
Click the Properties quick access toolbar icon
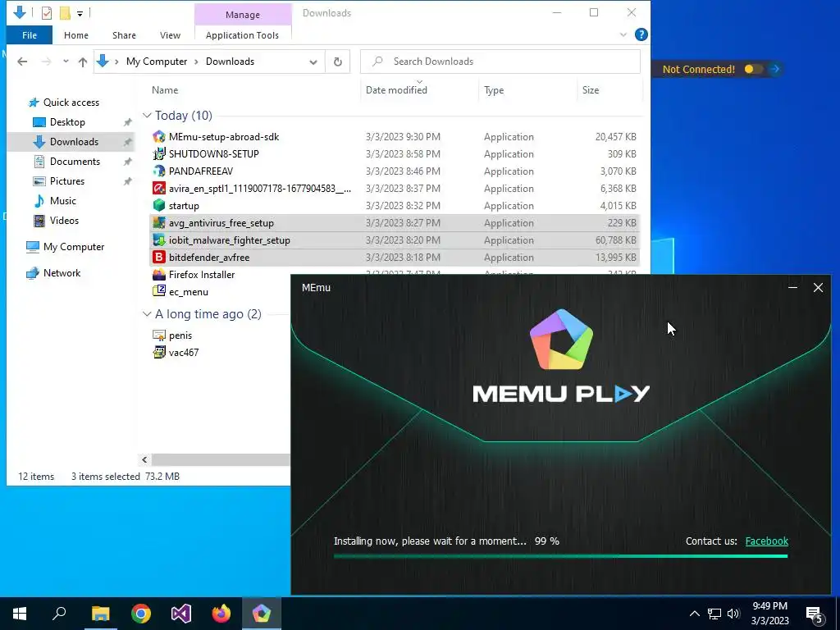pos(47,12)
